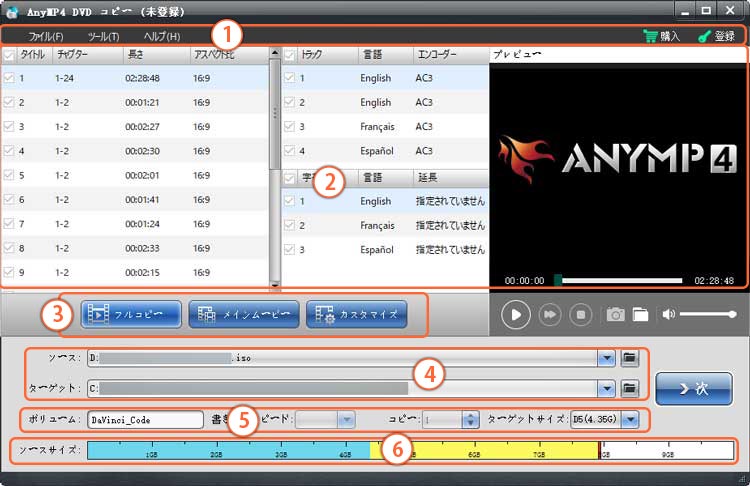Minimize the AnyMP4 DVD window
Viewport: 750px width, 486px height.
(685, 11)
